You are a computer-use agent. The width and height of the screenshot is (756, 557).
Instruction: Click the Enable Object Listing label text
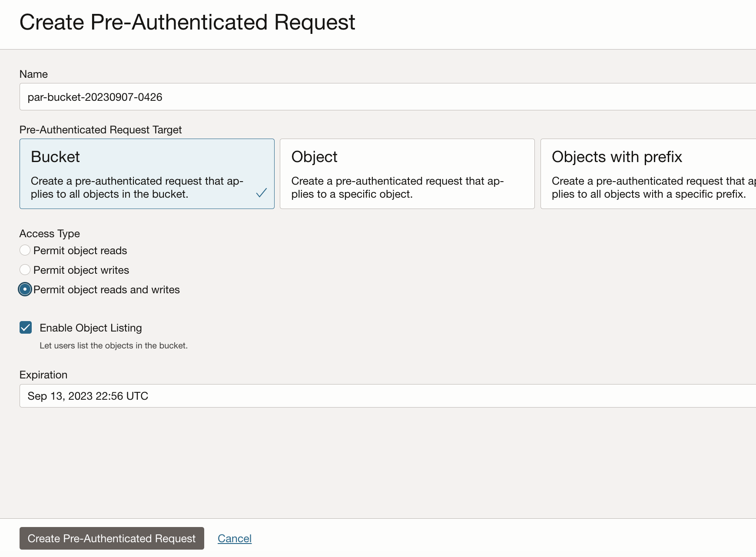(91, 328)
